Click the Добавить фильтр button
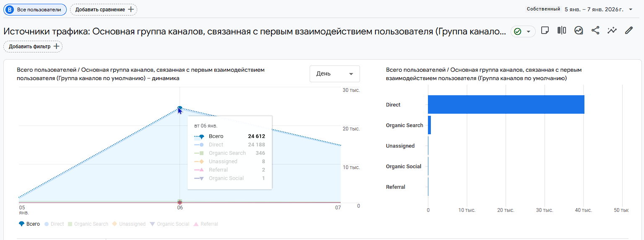 [x=33, y=46]
